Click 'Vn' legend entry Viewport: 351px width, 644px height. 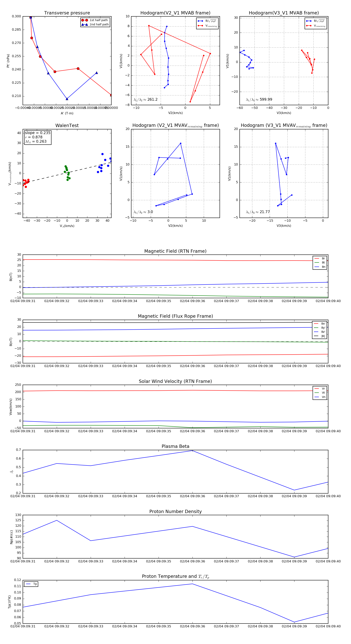[320, 397]
